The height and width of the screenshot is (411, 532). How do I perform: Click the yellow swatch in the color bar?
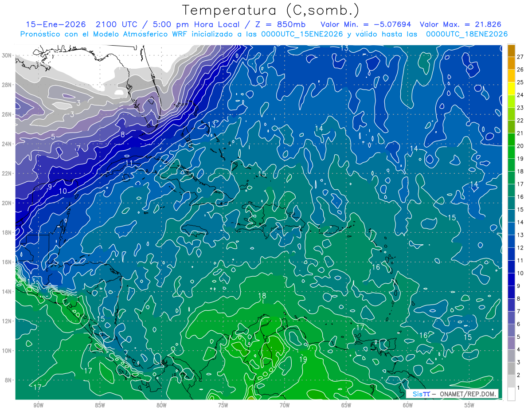[x=511, y=89]
